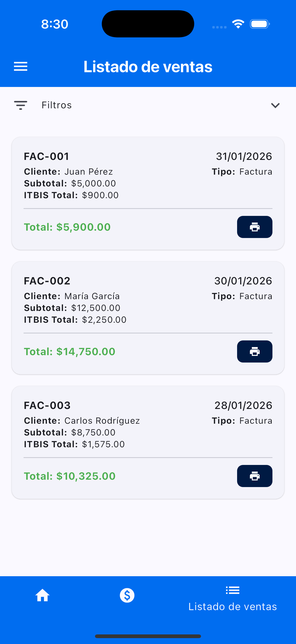
Task: Tap the Carlos Rodríguez client name
Action: pos(102,421)
